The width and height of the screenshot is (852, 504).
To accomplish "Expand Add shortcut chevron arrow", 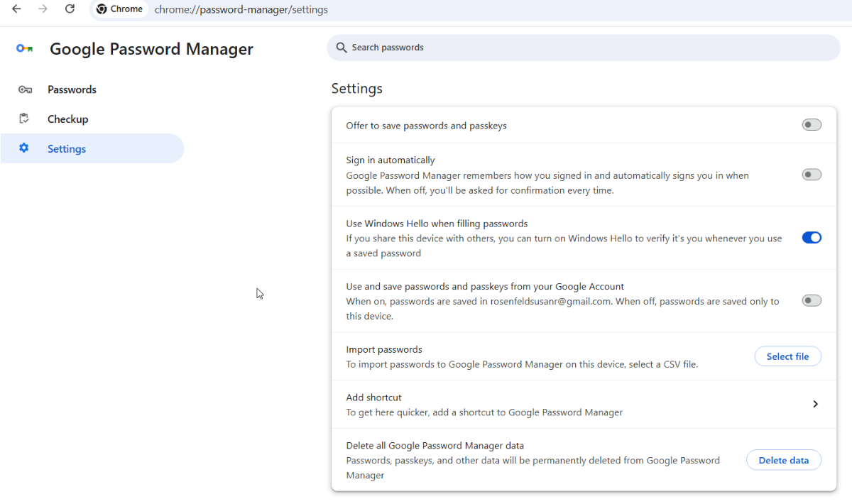I will [x=815, y=404].
